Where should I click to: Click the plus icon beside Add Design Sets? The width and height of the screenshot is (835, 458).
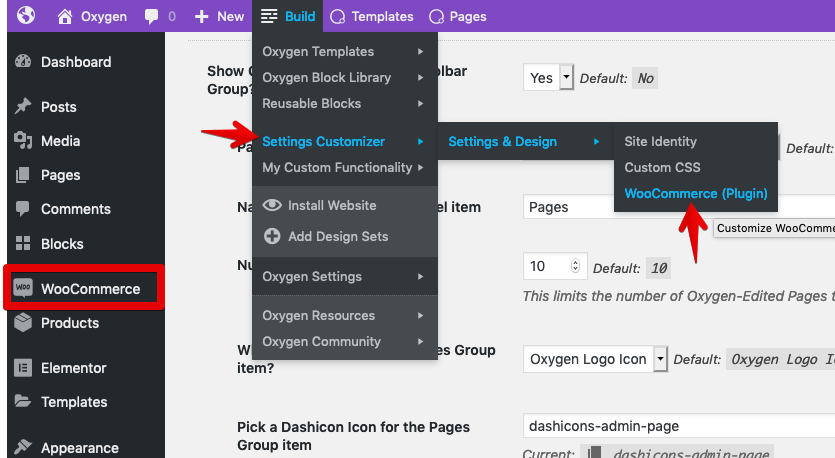pos(272,236)
